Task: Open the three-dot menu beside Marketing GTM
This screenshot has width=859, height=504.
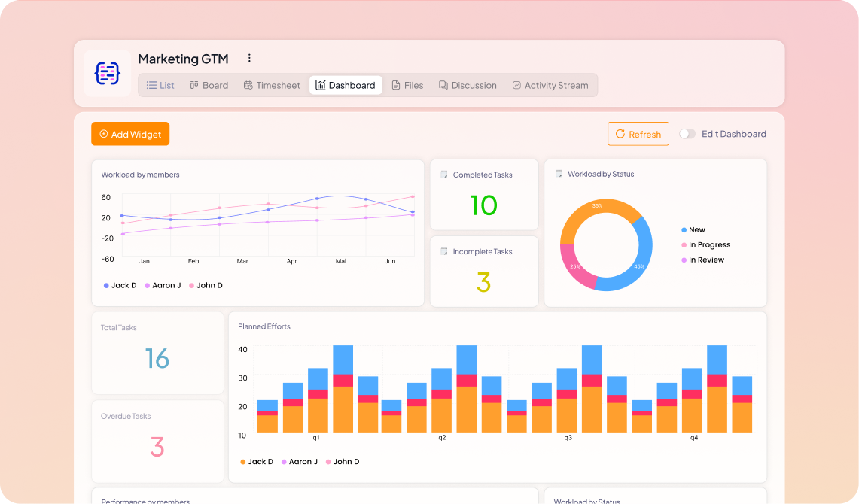Action: tap(249, 58)
